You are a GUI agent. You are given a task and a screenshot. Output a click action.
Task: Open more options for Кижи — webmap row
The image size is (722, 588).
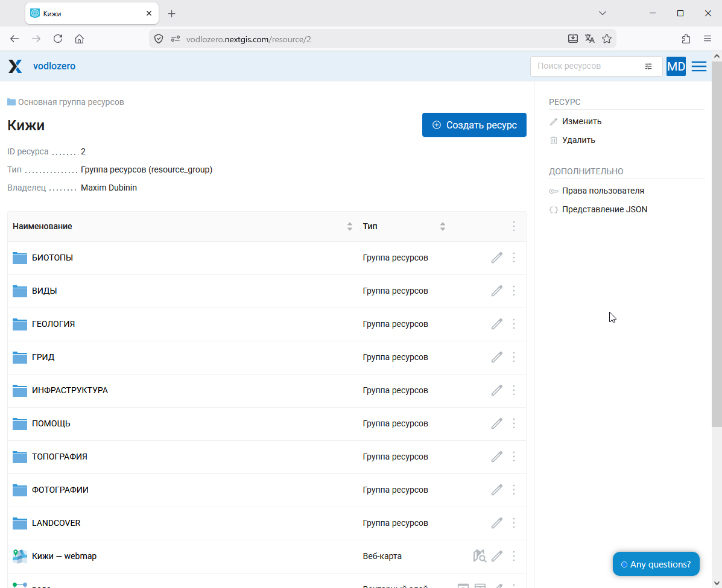point(514,556)
